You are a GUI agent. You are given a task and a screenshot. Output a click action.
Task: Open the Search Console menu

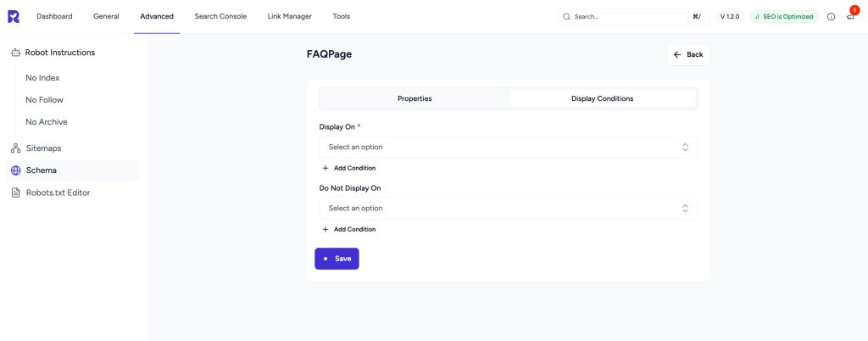coord(220,16)
